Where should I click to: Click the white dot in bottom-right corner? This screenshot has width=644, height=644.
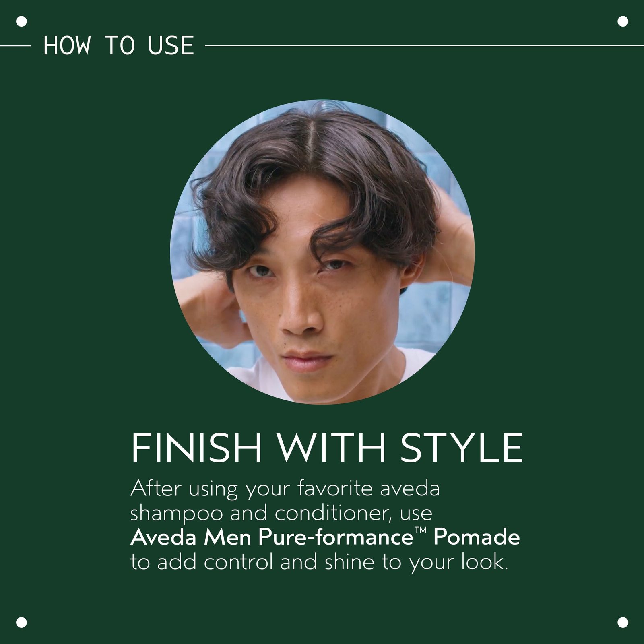623,622
